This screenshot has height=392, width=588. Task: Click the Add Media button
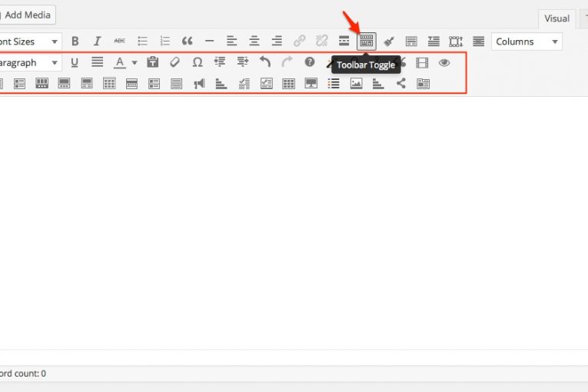pyautogui.click(x=27, y=15)
